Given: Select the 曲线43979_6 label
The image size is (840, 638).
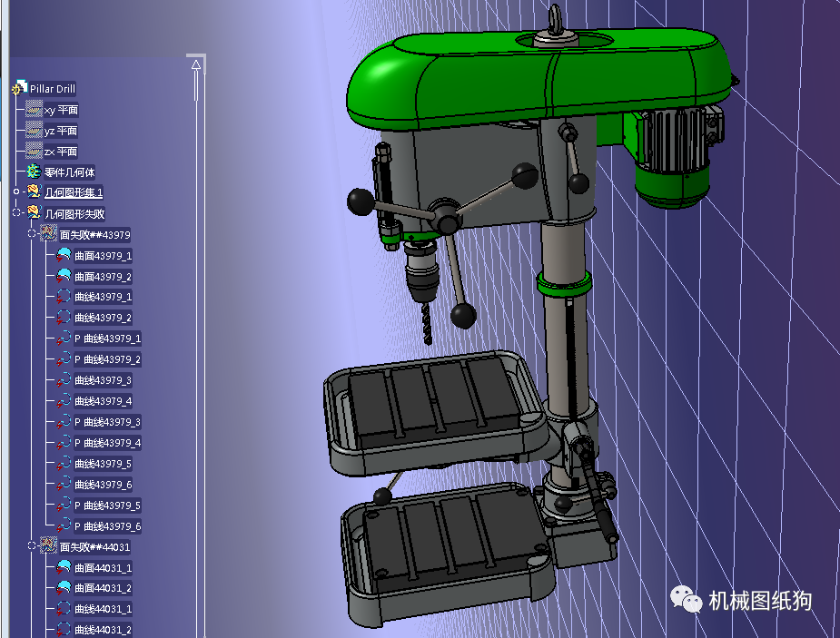Looking at the screenshot, I should [103, 485].
